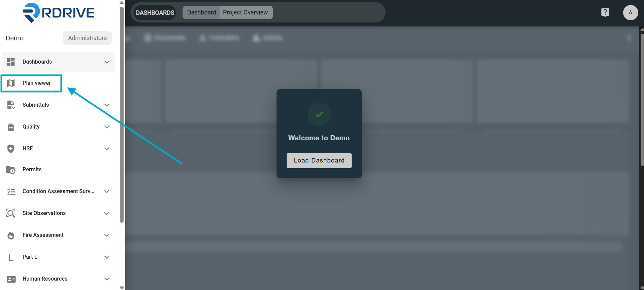Expand the Dashboards chevron

(107, 62)
